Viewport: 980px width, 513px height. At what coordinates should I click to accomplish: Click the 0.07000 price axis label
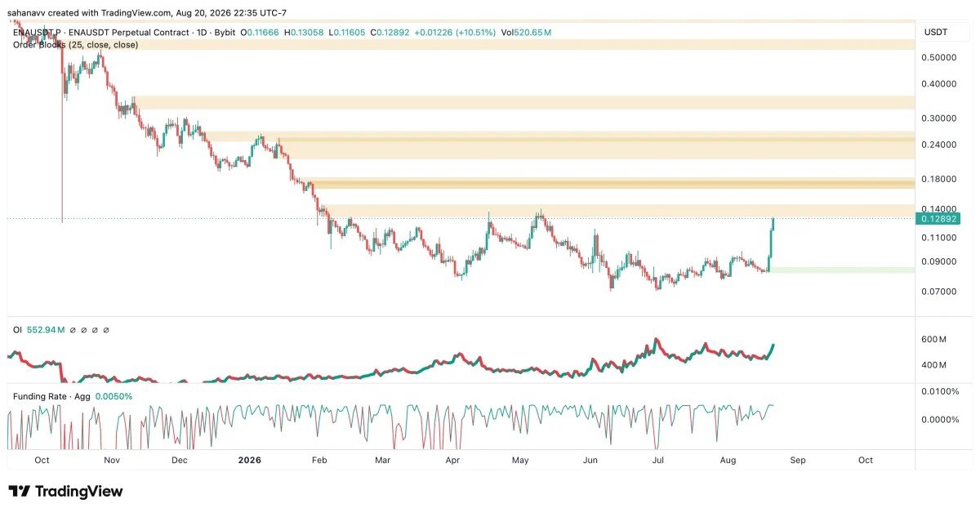(939, 291)
